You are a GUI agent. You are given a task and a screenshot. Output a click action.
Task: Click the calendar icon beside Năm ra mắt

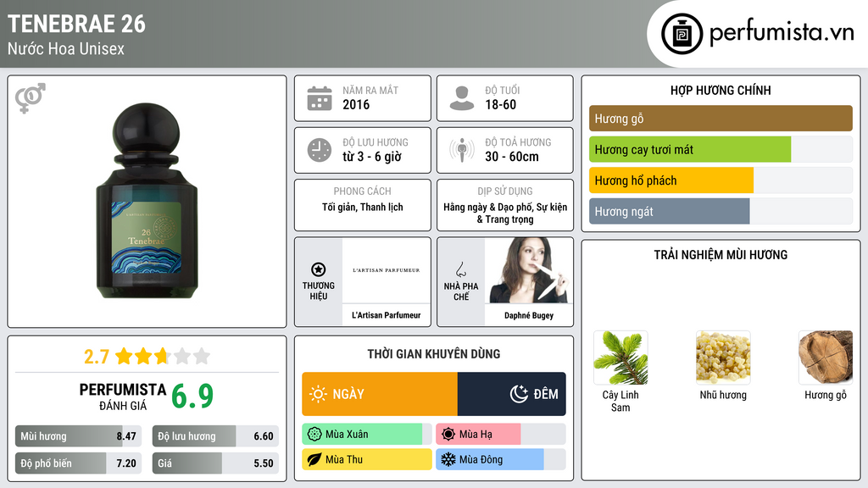pos(320,98)
